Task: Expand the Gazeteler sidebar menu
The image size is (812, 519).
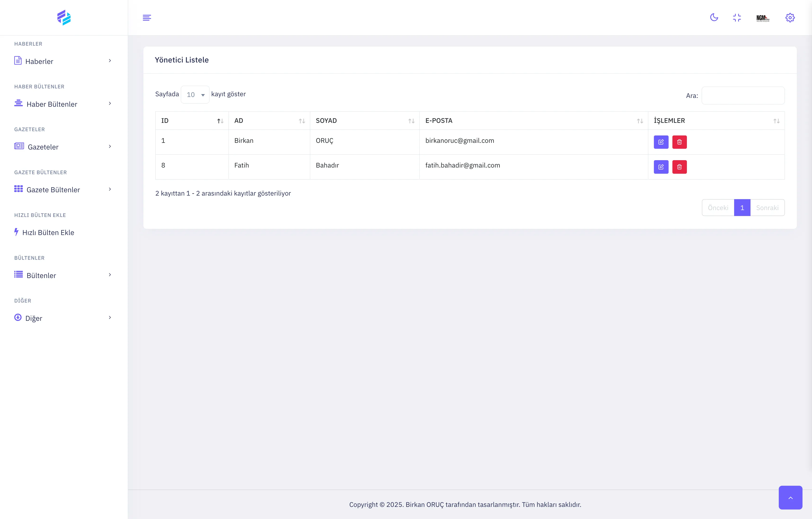Action: 63,147
